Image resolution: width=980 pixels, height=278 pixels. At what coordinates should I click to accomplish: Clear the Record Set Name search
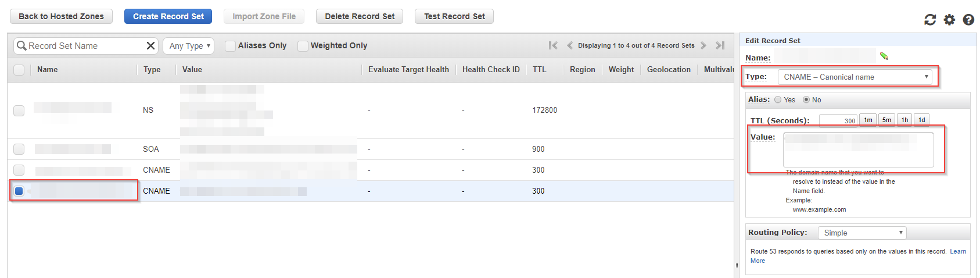pyautogui.click(x=150, y=45)
